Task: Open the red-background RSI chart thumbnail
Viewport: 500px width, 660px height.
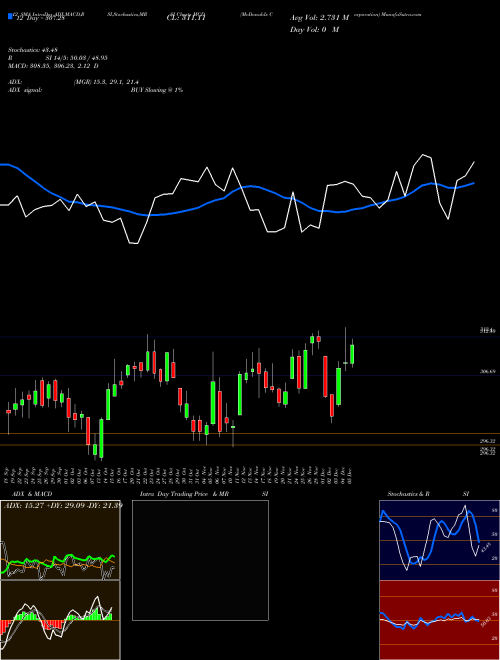Action: (x=439, y=620)
